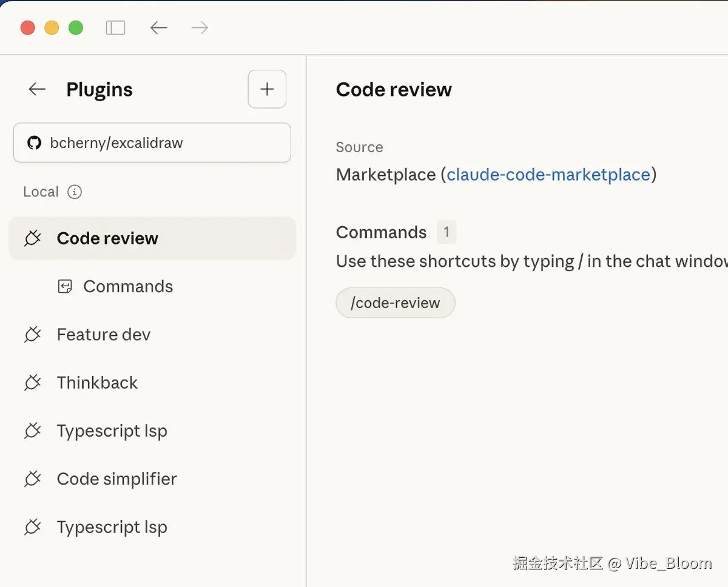Open Commands under Code review
This screenshot has height=587, width=728.
128,287
